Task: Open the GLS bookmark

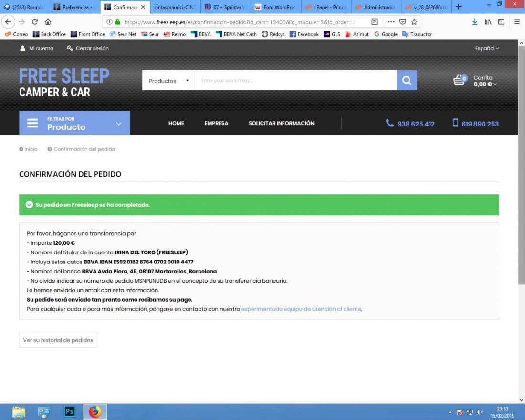Action: pyautogui.click(x=332, y=34)
